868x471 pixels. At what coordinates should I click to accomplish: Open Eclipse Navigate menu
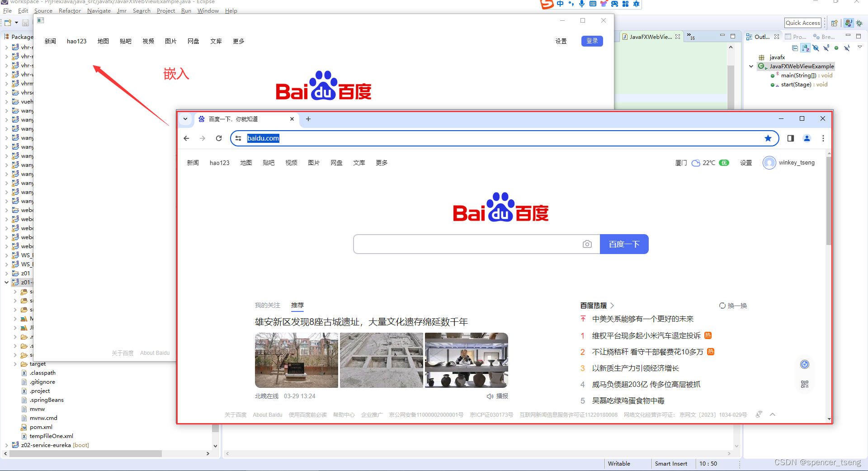click(x=99, y=11)
